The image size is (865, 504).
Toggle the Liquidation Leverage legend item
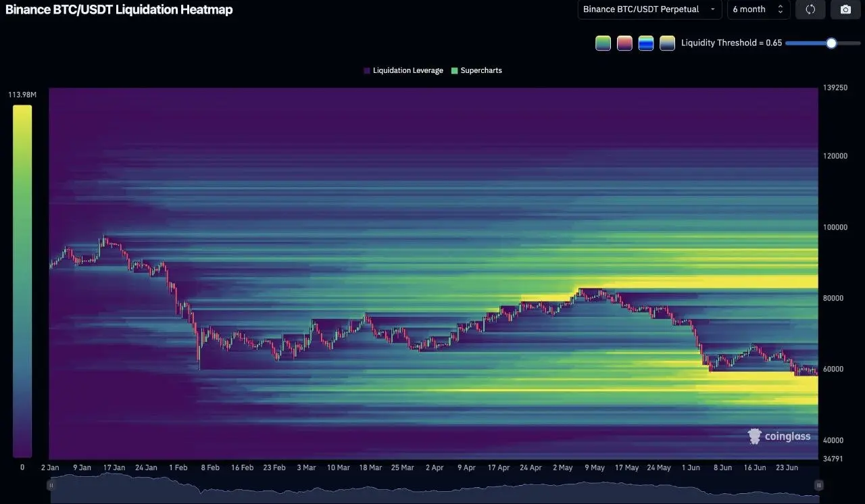(x=403, y=70)
